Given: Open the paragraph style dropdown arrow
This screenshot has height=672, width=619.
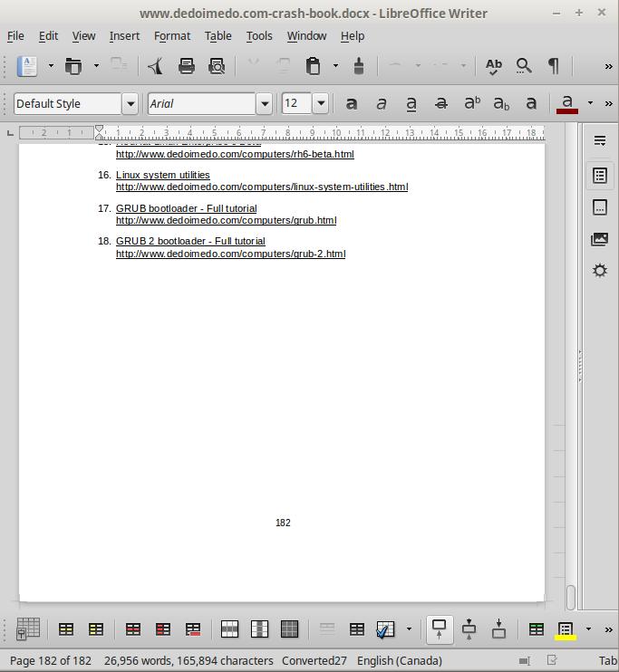Looking at the screenshot, I should [x=130, y=104].
